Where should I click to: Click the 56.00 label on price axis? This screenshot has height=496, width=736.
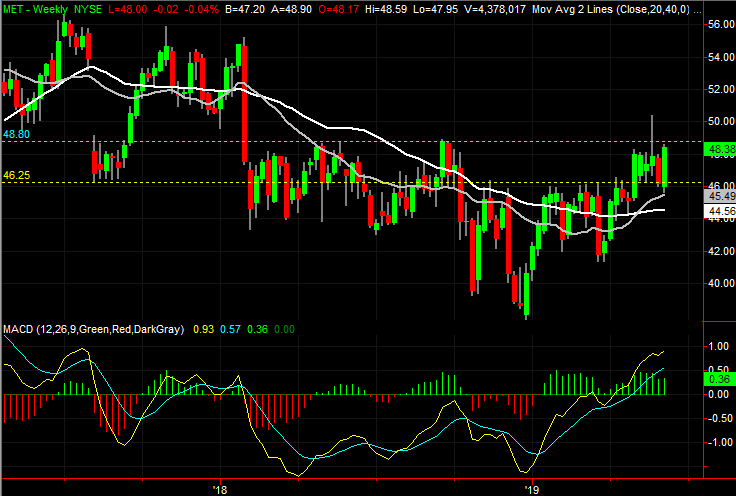click(720, 23)
